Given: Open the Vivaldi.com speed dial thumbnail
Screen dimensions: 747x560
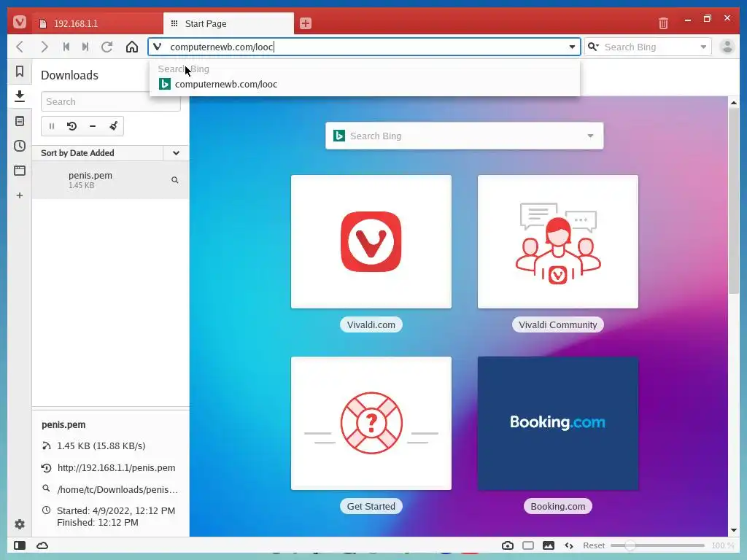Looking at the screenshot, I should [371, 242].
